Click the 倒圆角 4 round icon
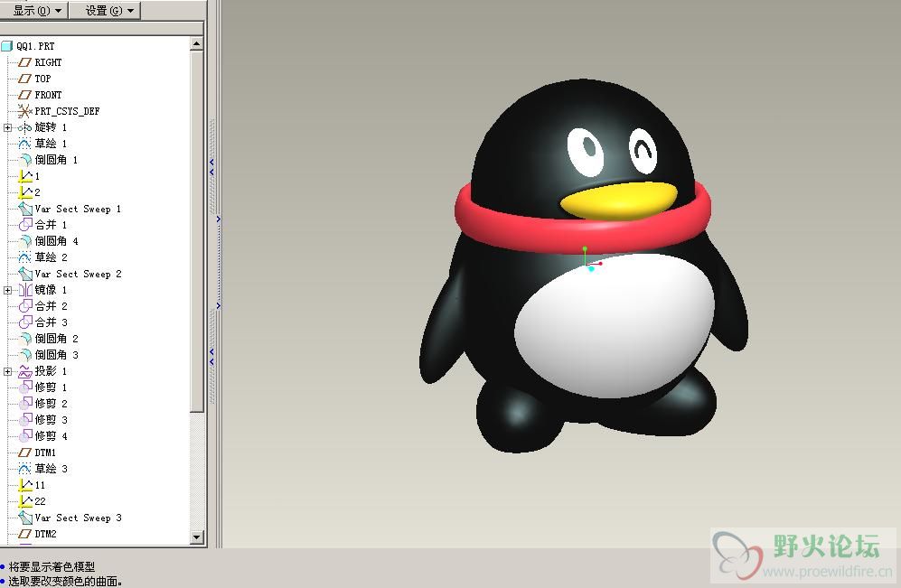 tap(24, 241)
